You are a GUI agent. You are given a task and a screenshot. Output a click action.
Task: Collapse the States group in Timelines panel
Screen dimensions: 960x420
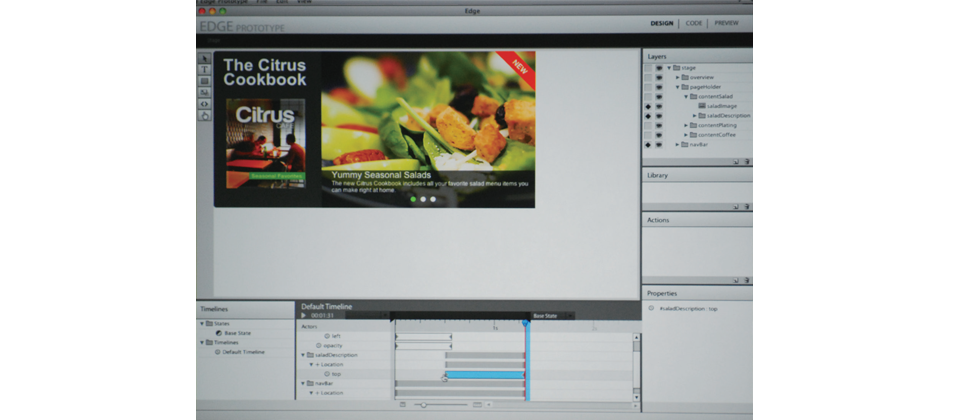202,323
